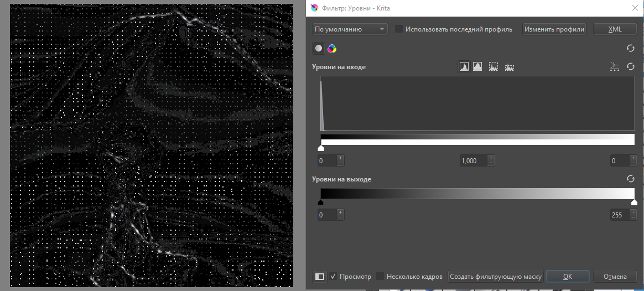The width and height of the screenshot is (644, 291).
Task: Select linear histogram display icon
Action: (464, 66)
